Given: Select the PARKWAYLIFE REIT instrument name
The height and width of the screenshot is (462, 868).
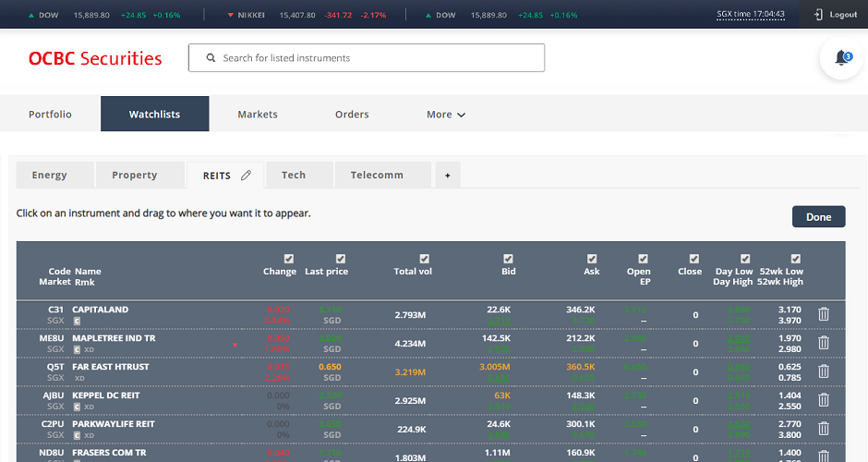Looking at the screenshot, I should [114, 424].
